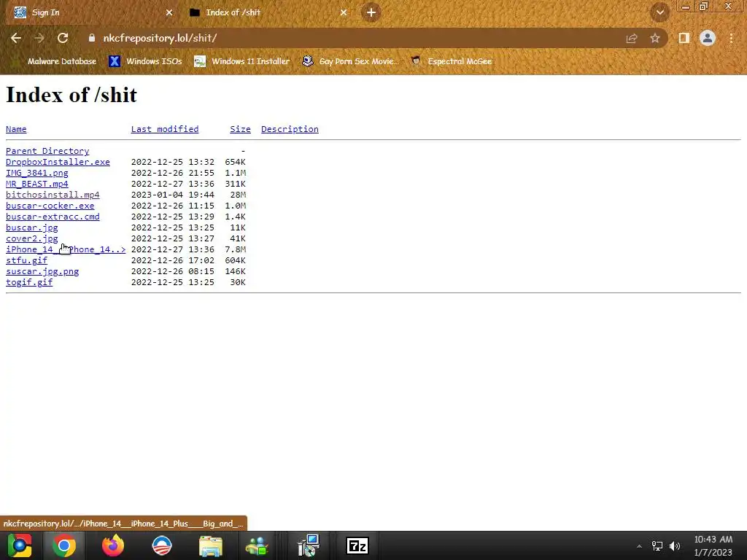Switch to the Sign In tab
The height and width of the screenshot is (560, 747).
pyautogui.click(x=90, y=12)
